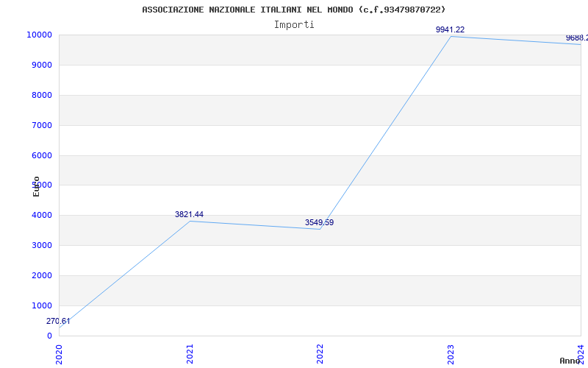Click the 9000 y-axis value

[x=42, y=65]
